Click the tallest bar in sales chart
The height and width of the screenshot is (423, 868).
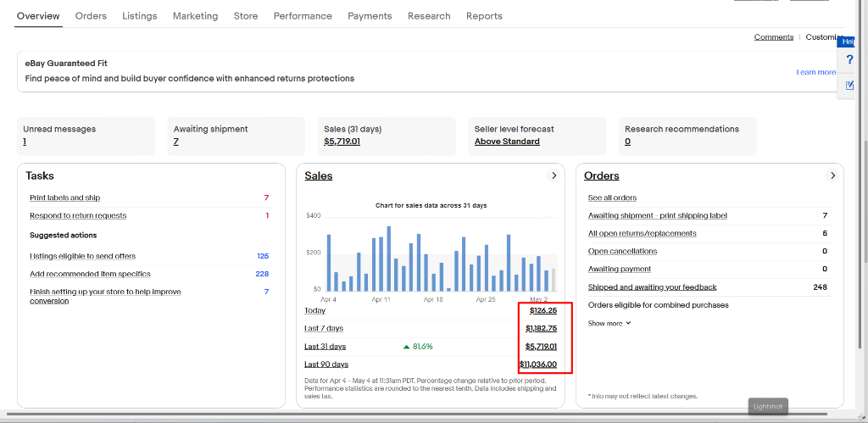click(x=389, y=259)
